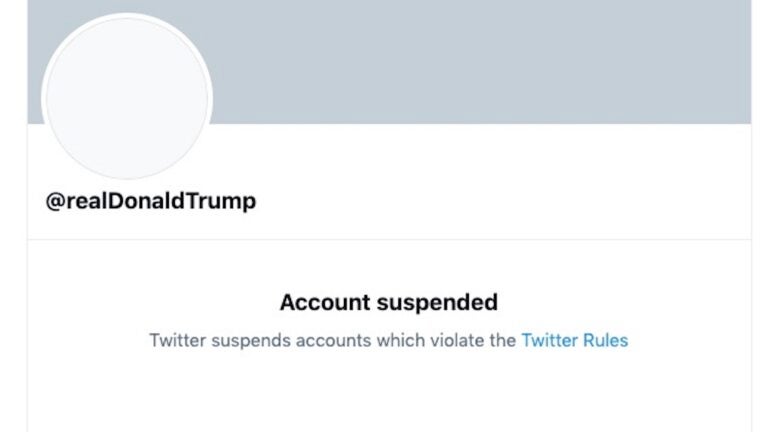The height and width of the screenshot is (432, 768).
Task: Click the divider line below the handle
Action: (x=388, y=240)
